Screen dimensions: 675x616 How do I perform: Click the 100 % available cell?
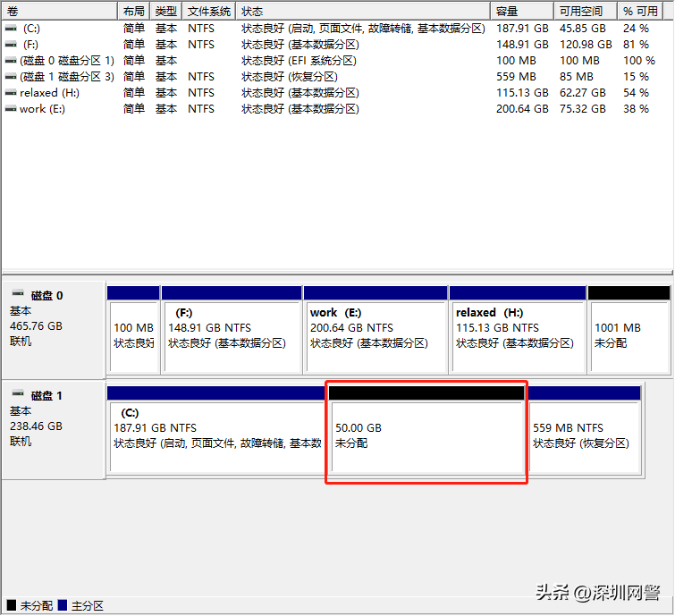[x=639, y=61]
